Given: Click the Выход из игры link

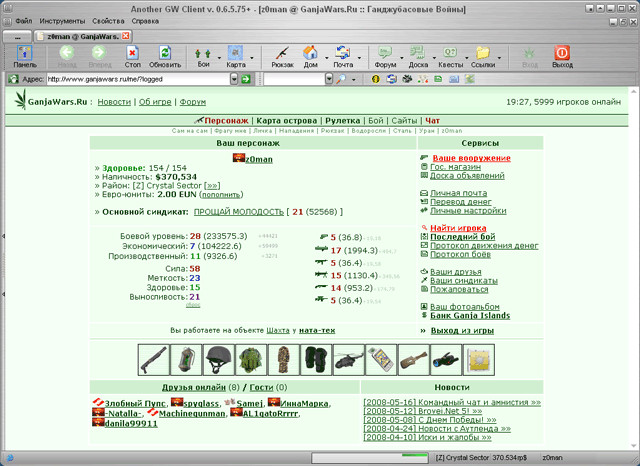Looking at the screenshot, I should pyautogui.click(x=462, y=331).
